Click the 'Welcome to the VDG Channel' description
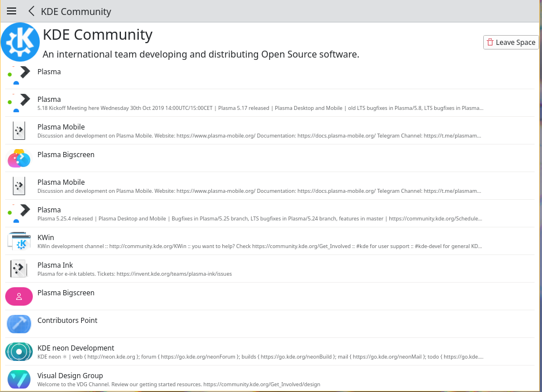Viewport: 542px width, 392px height. click(x=179, y=385)
